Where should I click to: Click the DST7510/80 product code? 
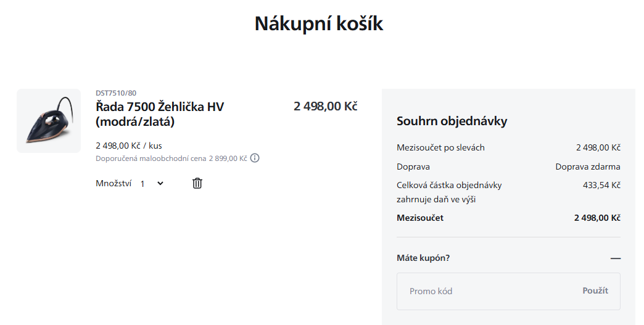[x=116, y=93]
